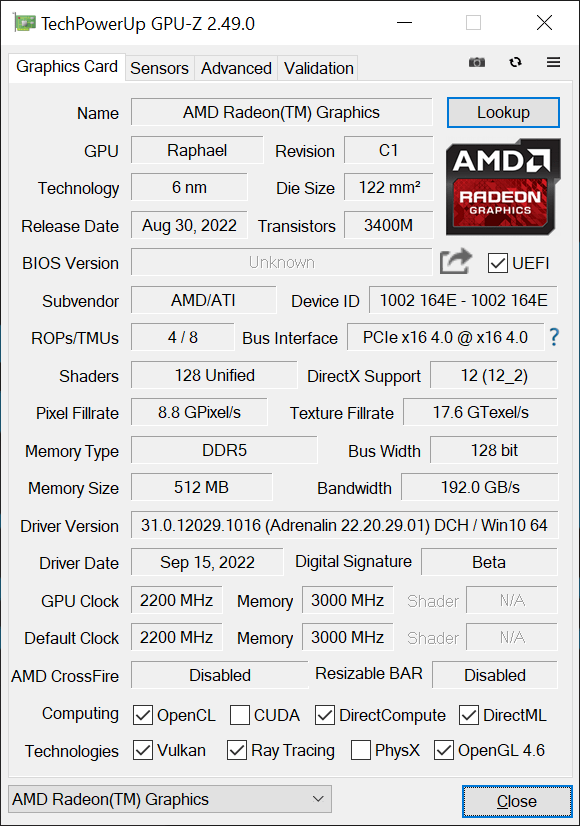Minimize the GPU-Z window
The height and width of the screenshot is (826, 580).
[x=404, y=23]
